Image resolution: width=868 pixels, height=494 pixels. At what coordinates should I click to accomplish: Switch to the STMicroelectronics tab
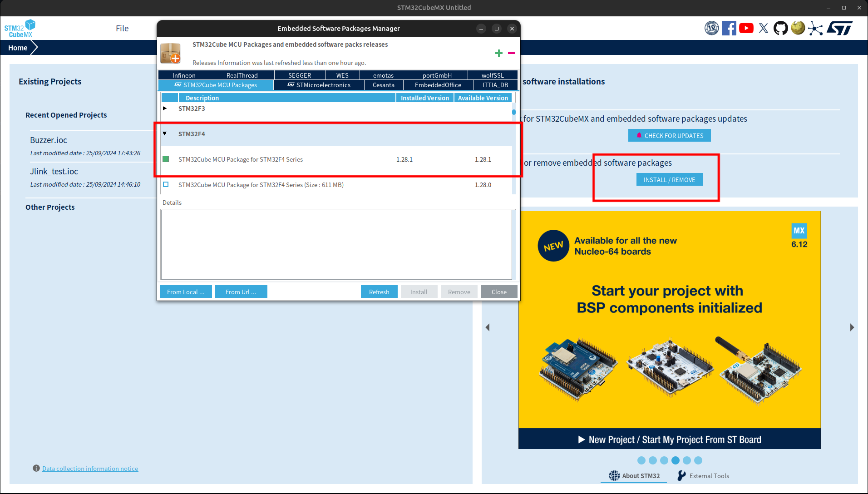pos(319,85)
